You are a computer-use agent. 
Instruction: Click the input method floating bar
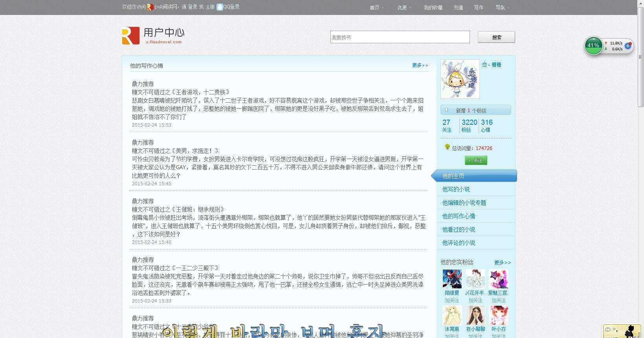pos(623,331)
